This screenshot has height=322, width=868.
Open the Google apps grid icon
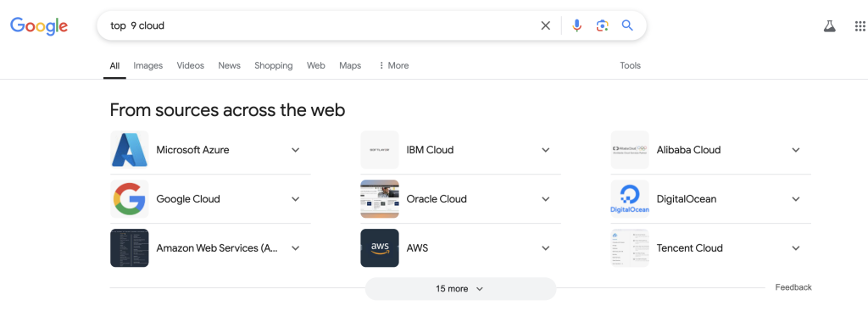[860, 26]
